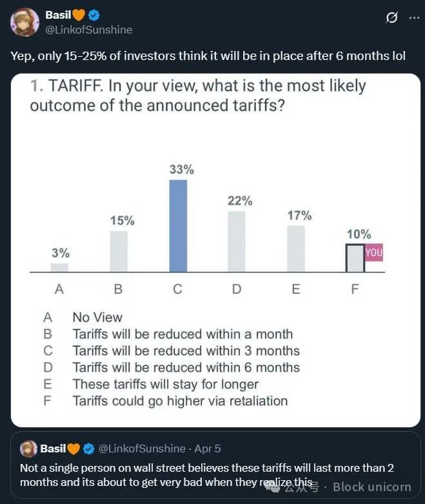425x504 pixels.
Task: Click the blue 33% bar for option C
Action: point(178,226)
